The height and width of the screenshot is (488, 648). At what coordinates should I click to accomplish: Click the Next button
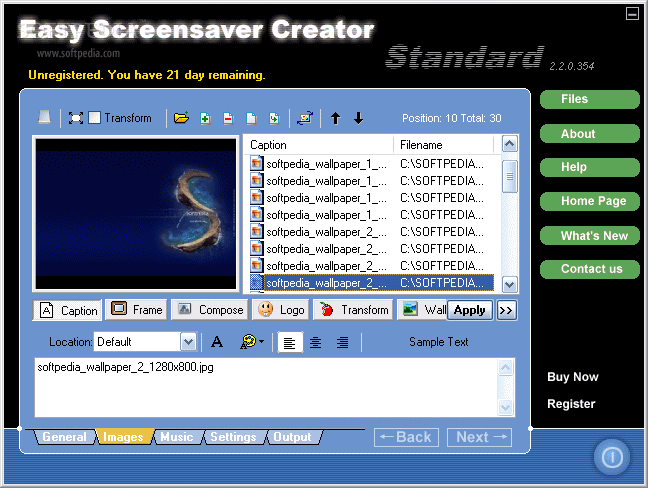pyautogui.click(x=479, y=437)
